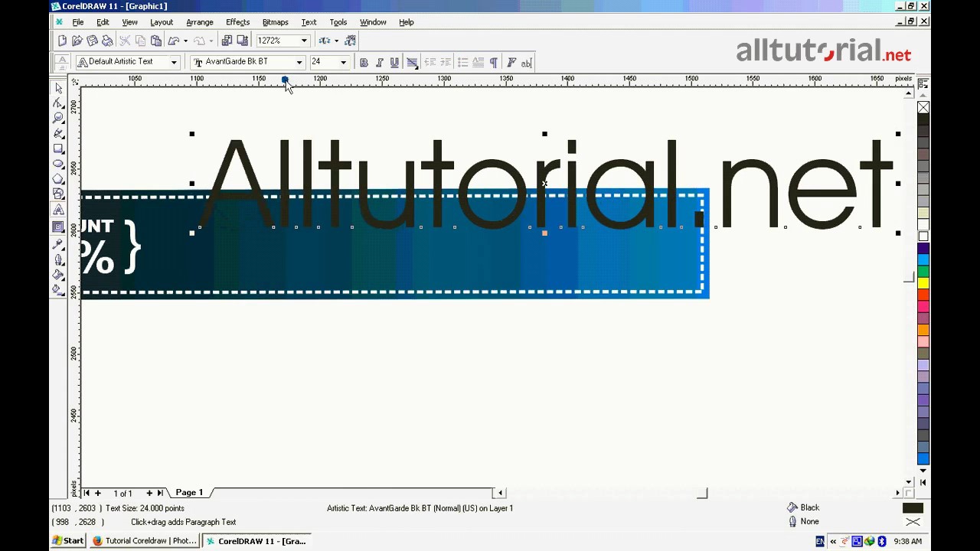
Task: Click the Undo arrow icon
Action: pos(174,41)
